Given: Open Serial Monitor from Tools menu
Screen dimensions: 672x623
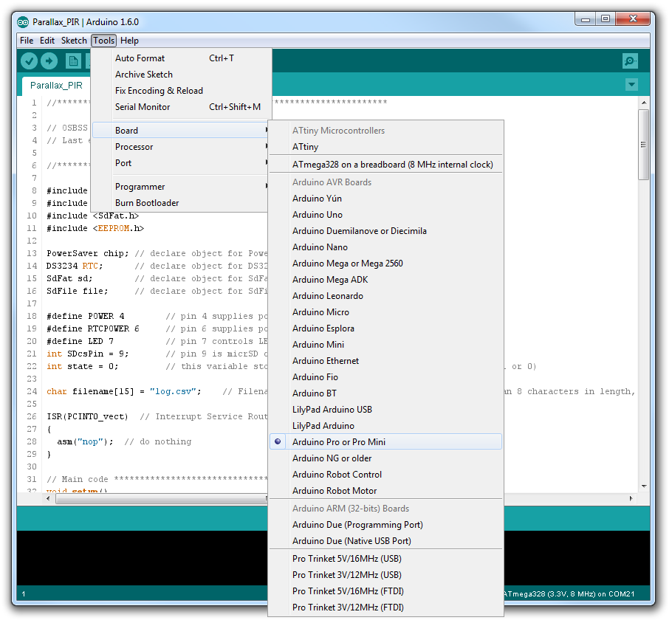Looking at the screenshot, I should [182, 107].
